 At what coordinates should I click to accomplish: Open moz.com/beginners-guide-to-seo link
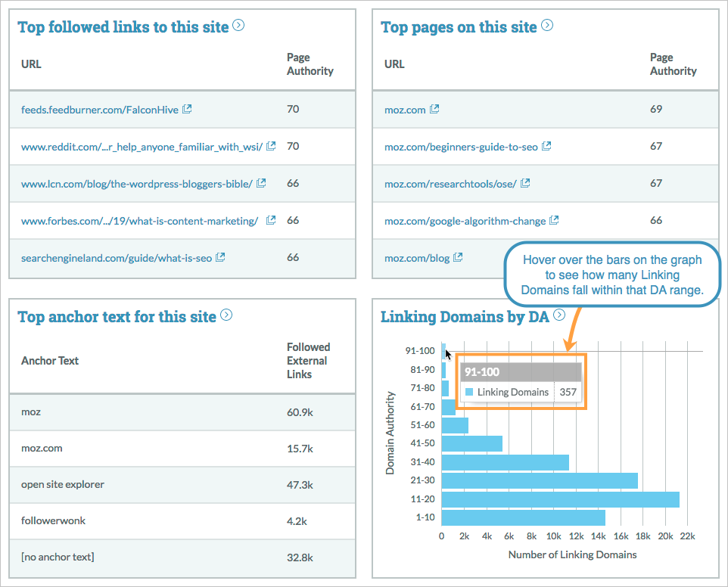click(461, 147)
